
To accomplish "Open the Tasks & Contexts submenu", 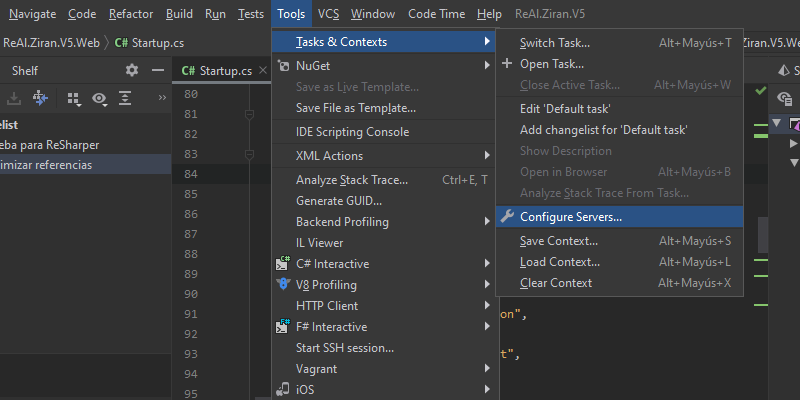I will tap(383, 42).
